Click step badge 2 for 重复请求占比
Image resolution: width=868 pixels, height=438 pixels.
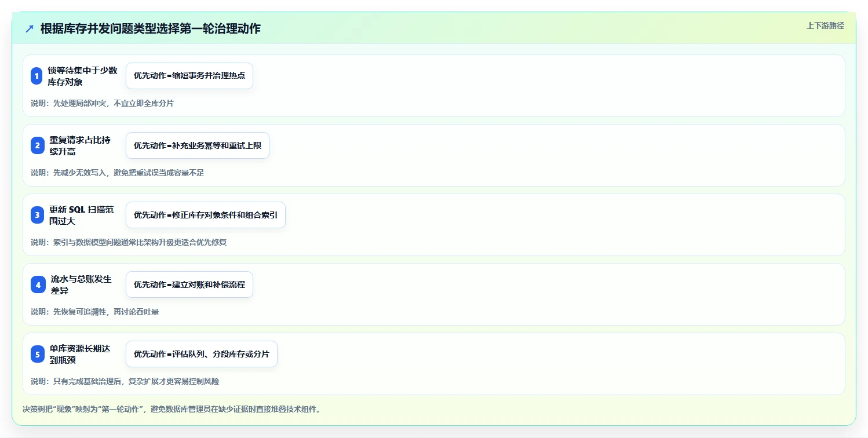(x=37, y=145)
